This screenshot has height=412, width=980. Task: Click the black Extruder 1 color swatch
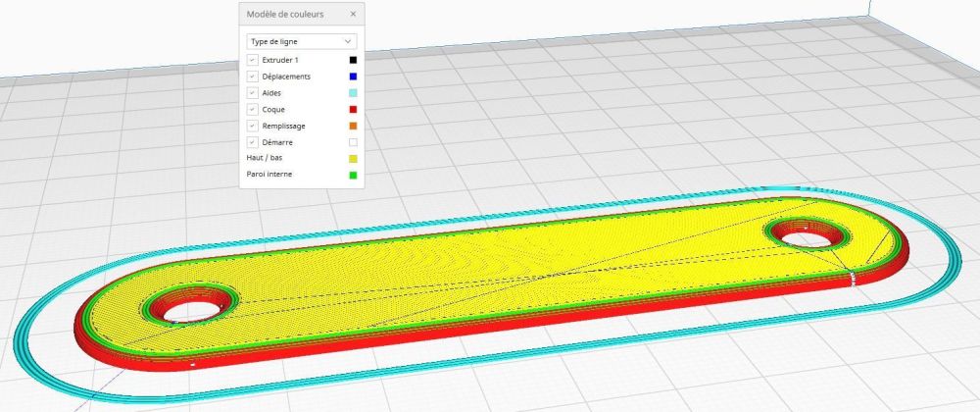coord(353,60)
